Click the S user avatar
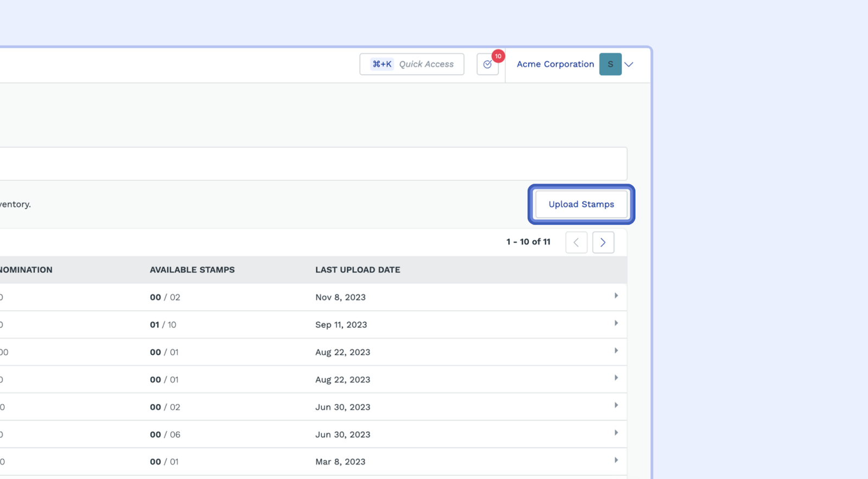Viewport: 868px width, 479px height. [x=610, y=64]
